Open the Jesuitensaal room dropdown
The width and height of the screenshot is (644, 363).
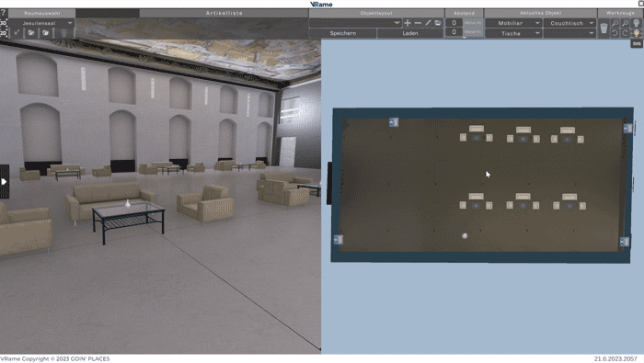pos(42,23)
